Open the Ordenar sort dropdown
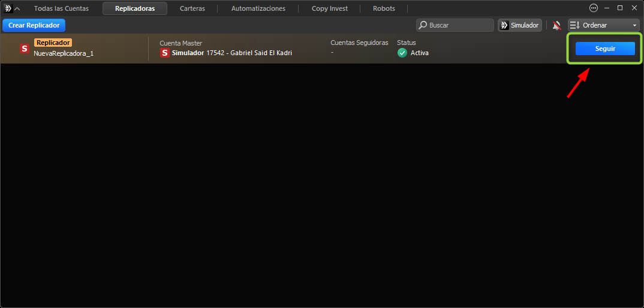 click(603, 25)
